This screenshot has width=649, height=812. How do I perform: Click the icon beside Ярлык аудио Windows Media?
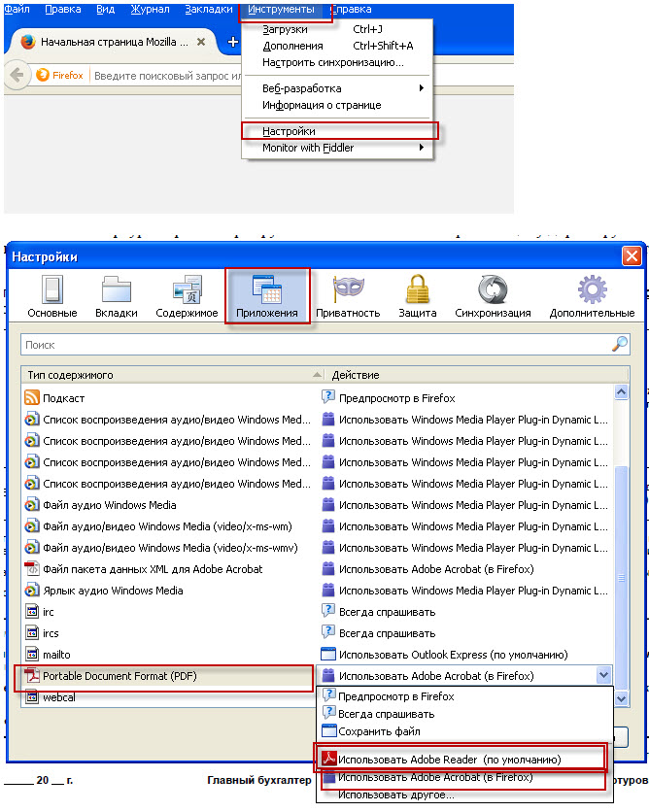[x=32, y=590]
